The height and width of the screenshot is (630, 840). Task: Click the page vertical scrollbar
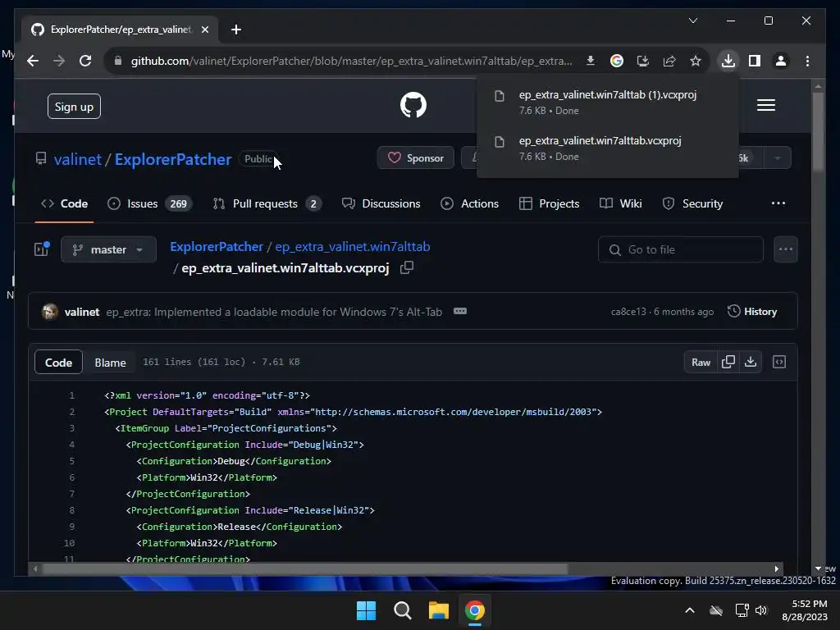point(818,131)
